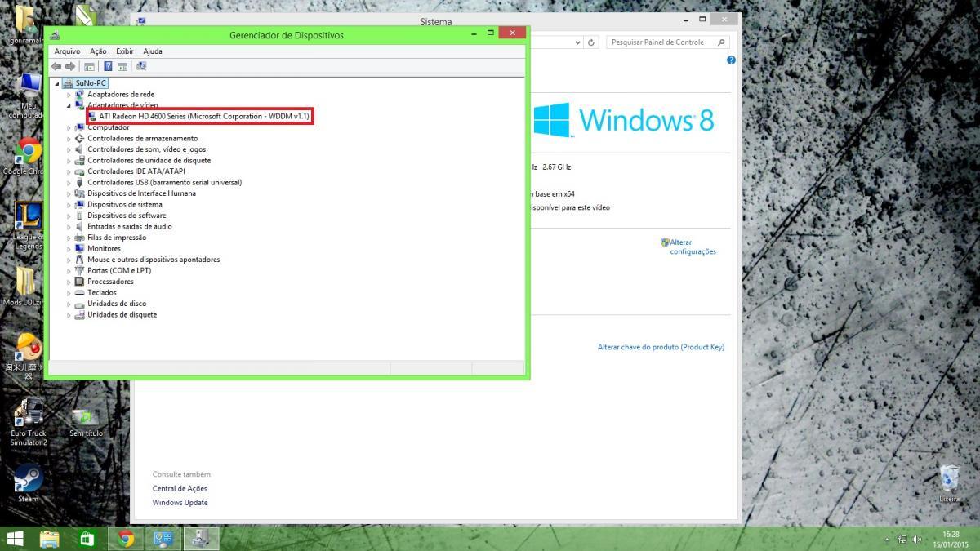Click the Dispositivos do software icon
The width and height of the screenshot is (980, 551).
[x=79, y=216]
